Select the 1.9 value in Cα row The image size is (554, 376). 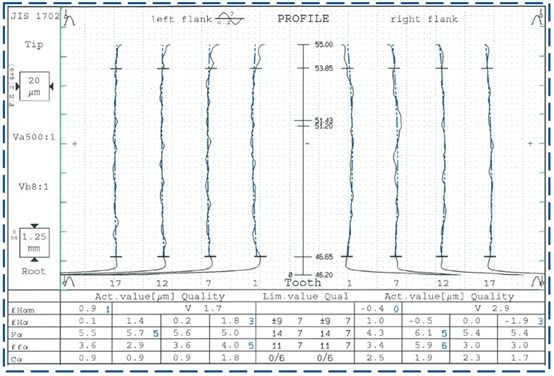(x=423, y=358)
